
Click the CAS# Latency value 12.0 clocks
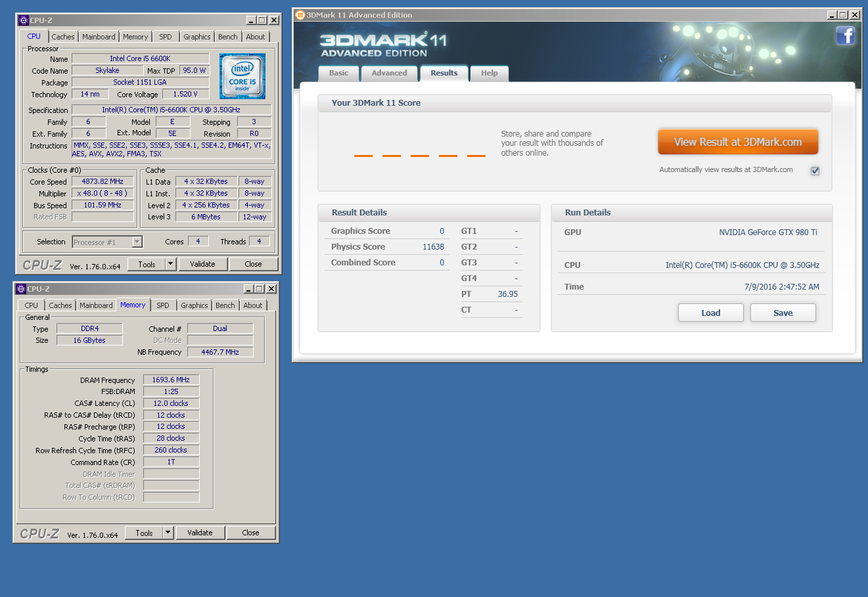[x=171, y=403]
